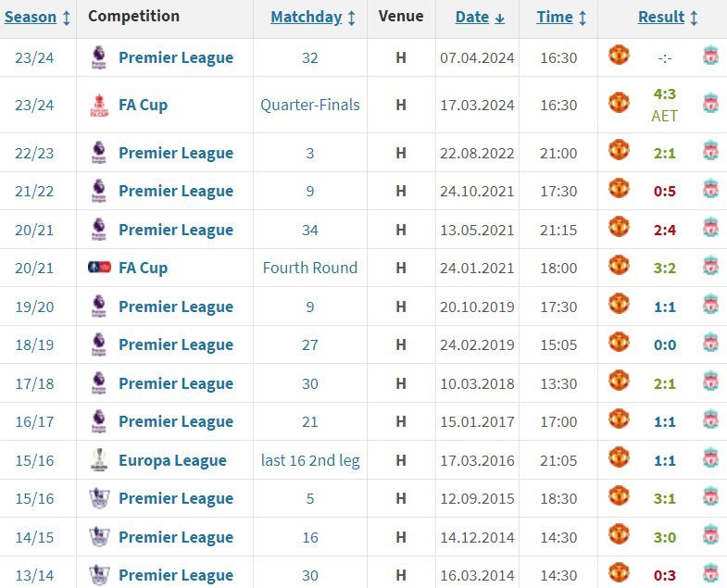
Task: Click Liverpool crest in FA Cup Quarter-Finals row
Action: [710, 103]
